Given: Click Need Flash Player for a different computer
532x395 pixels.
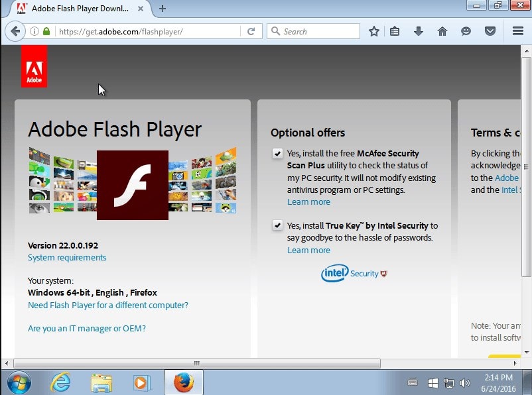Looking at the screenshot, I should tap(108, 305).
